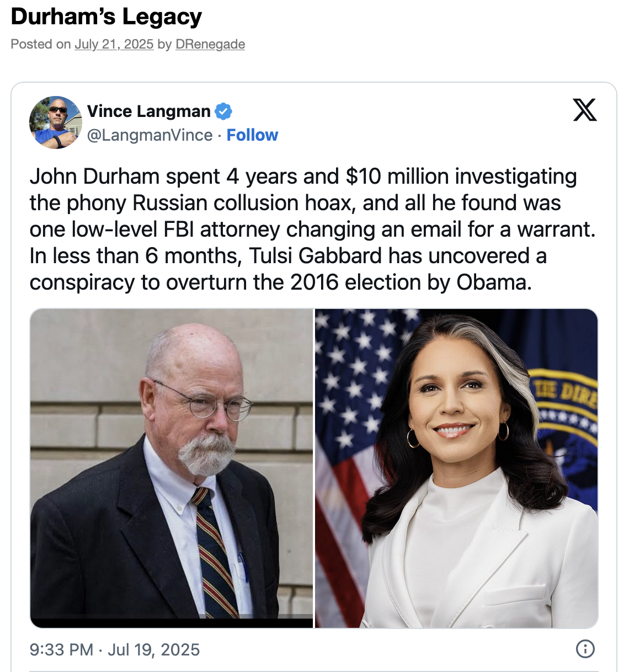Open the July 21, 2025 post date link

[114, 44]
